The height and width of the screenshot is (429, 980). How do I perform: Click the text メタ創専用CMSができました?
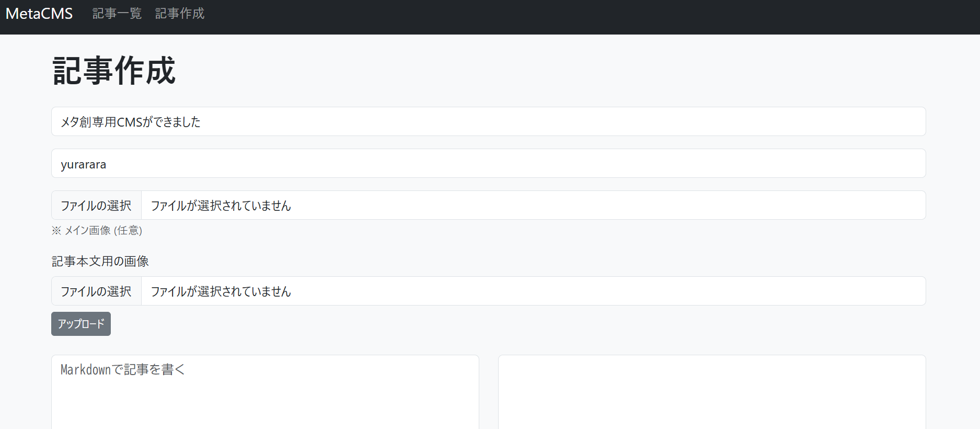click(x=131, y=122)
